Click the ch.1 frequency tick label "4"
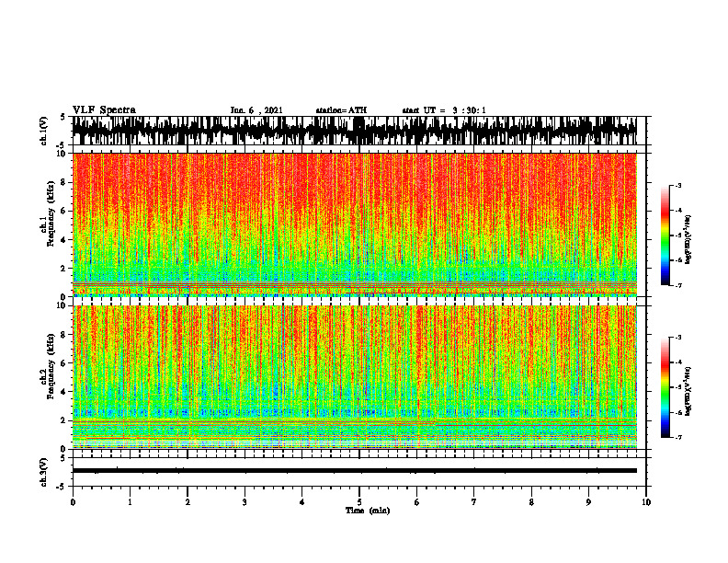Image resolution: width=728 pixels, height=563 pixels. coord(63,240)
